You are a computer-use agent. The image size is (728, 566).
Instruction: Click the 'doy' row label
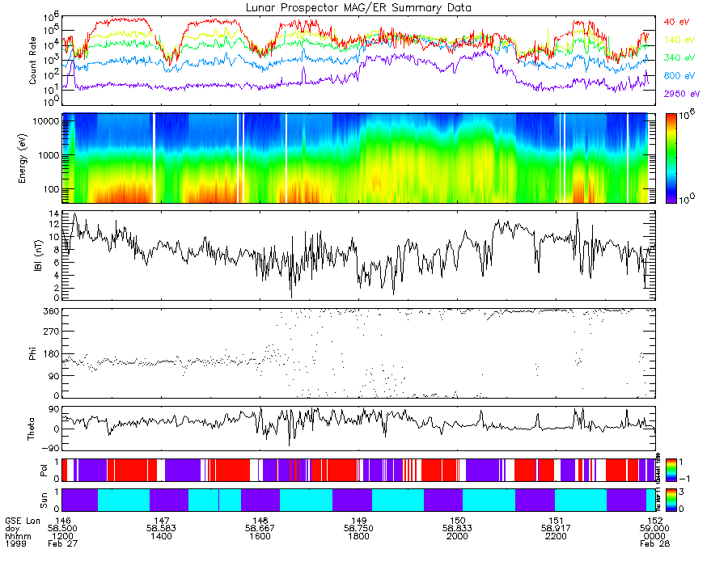click(12, 529)
